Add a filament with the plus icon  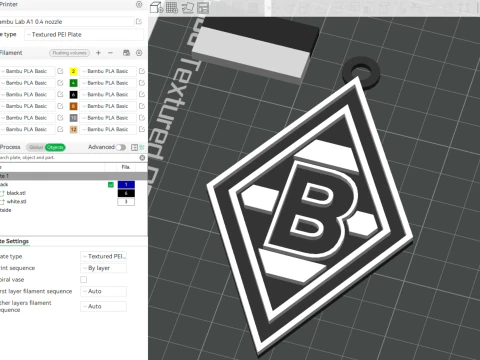coord(98,53)
